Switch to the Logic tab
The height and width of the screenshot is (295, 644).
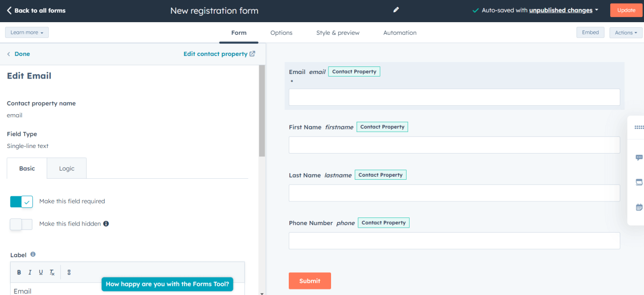coord(66,168)
